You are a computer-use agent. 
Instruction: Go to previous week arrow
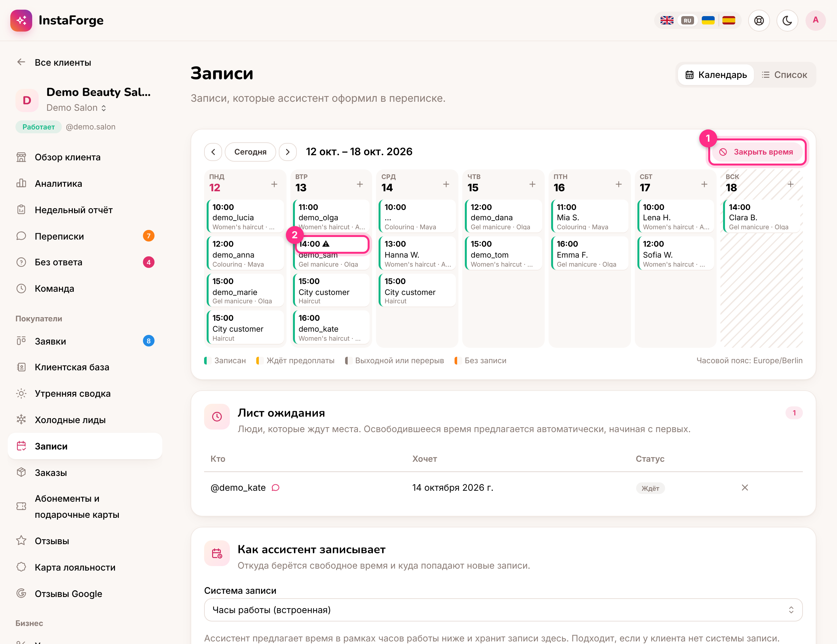click(213, 152)
